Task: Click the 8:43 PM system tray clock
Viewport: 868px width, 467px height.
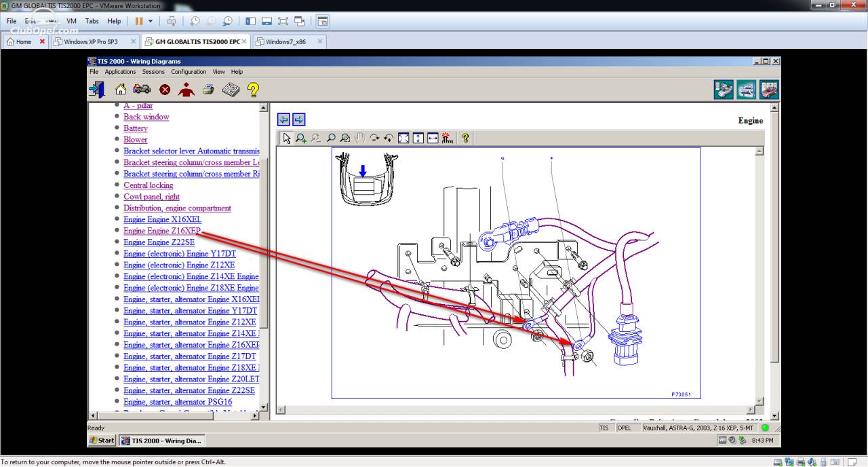Action: [762, 441]
